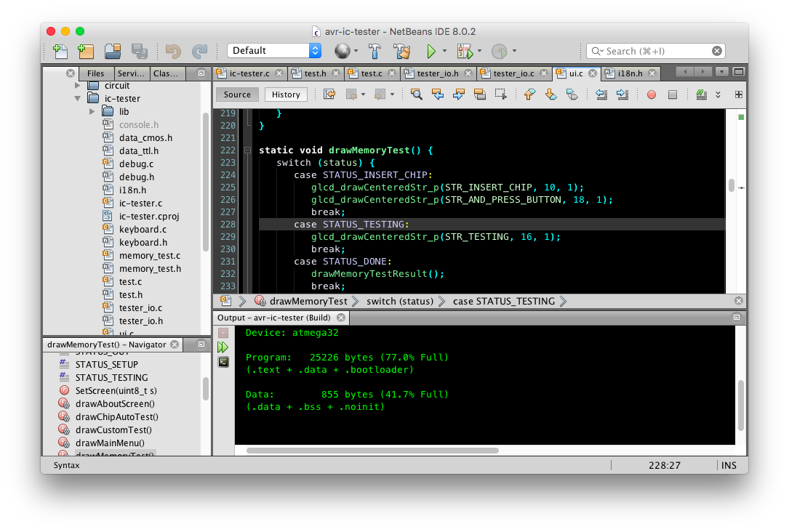This screenshot has width=789, height=532.
Task: Open memory_test.c in the project tree
Action: pyautogui.click(x=150, y=256)
